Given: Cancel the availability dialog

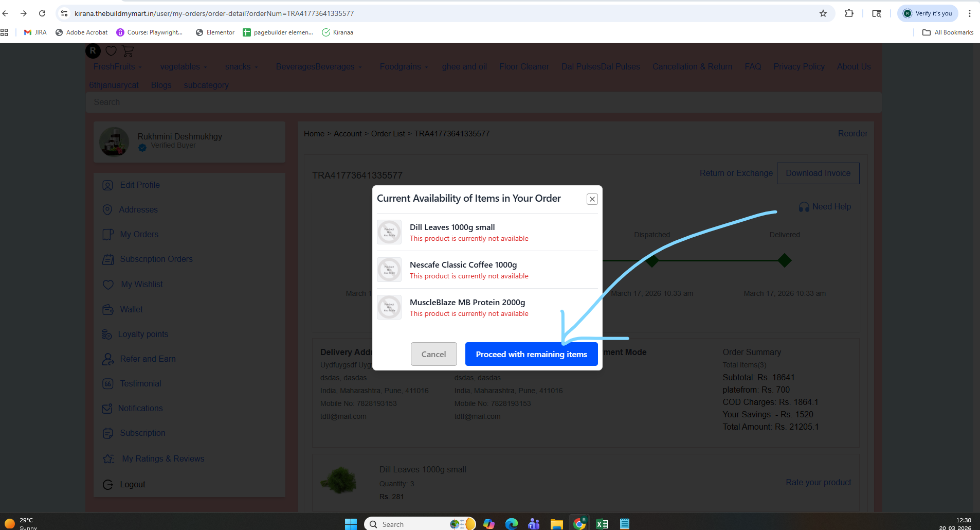Looking at the screenshot, I should point(433,354).
